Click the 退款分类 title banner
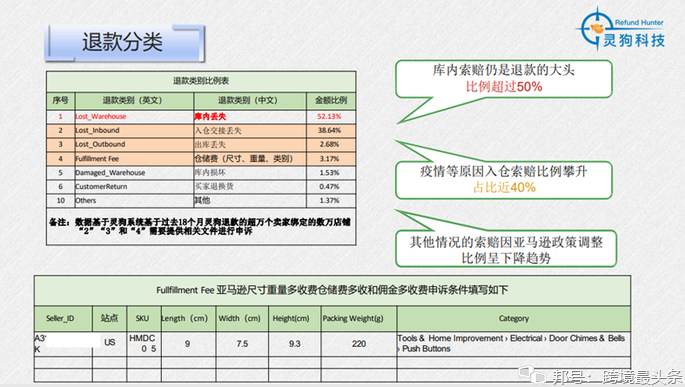Screen dimensions: 685x387 click(x=125, y=43)
